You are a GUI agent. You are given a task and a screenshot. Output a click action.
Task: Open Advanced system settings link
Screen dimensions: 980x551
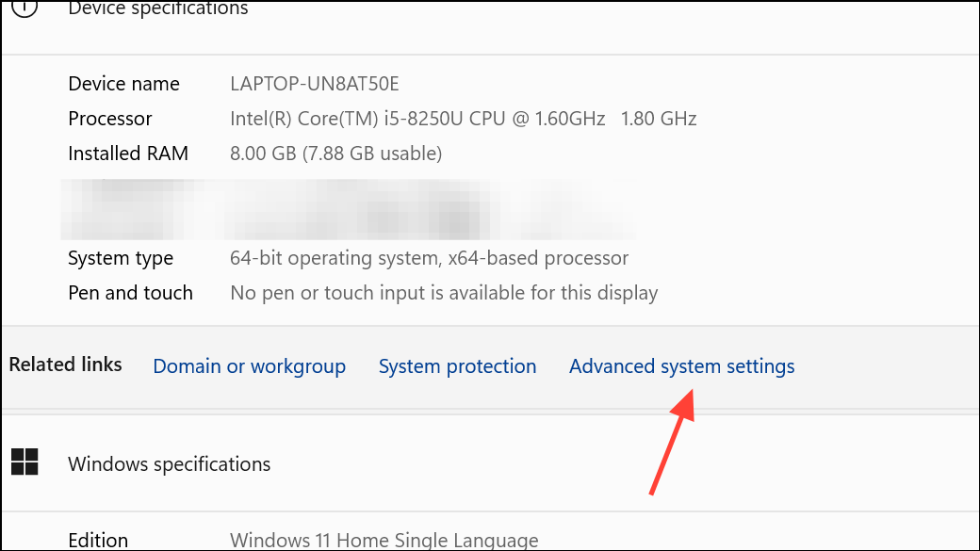(x=681, y=366)
